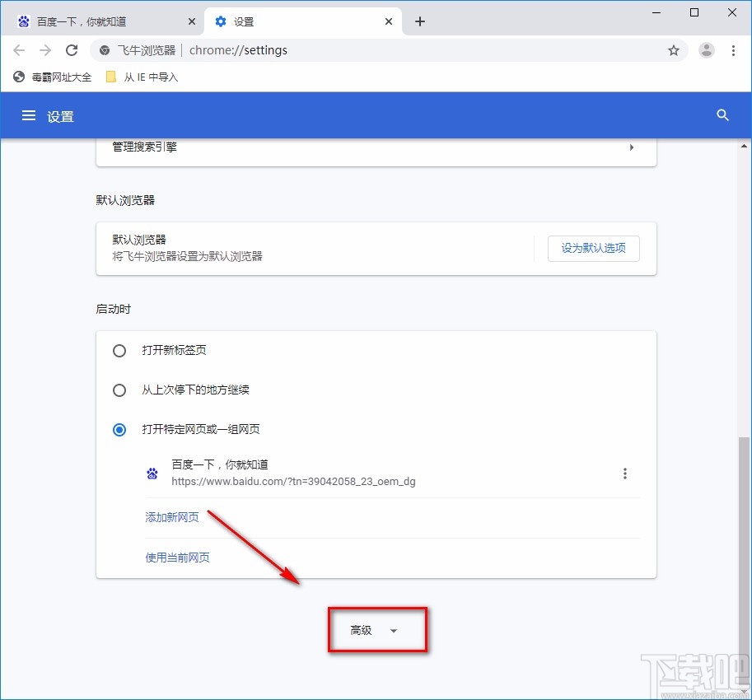752x700 pixels.
Task: Open the browser's three-dot menu
Action: click(733, 50)
